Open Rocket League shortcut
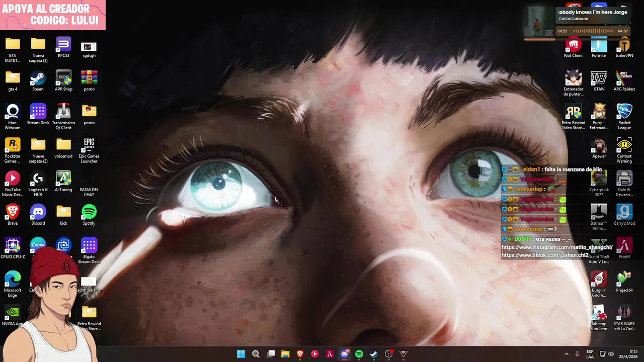The height and width of the screenshot is (362, 644). click(x=624, y=117)
